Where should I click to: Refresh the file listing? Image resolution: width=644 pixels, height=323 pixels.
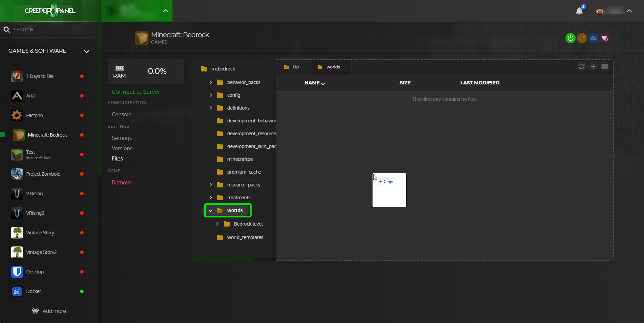[x=582, y=67]
